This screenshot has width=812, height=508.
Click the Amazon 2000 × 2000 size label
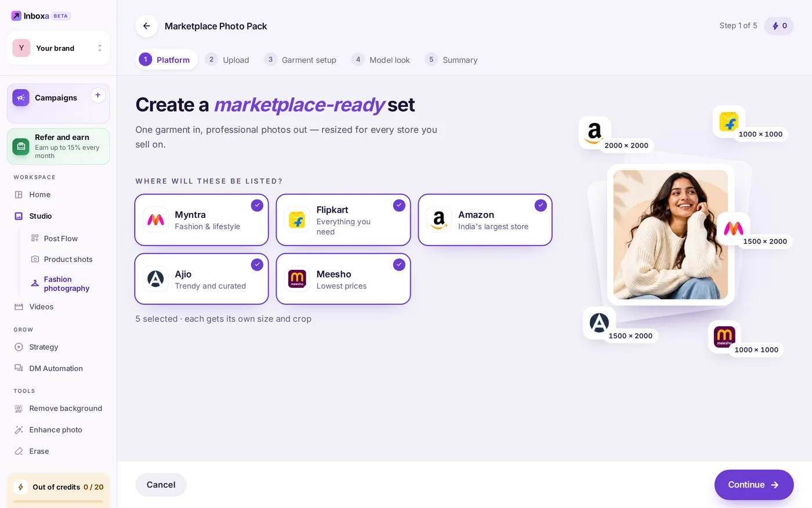(626, 146)
